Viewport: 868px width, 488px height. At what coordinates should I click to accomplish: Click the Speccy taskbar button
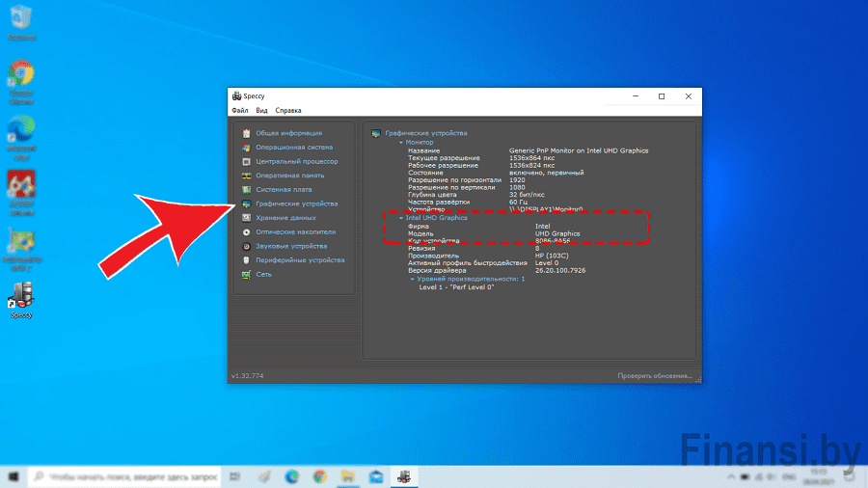(x=404, y=476)
